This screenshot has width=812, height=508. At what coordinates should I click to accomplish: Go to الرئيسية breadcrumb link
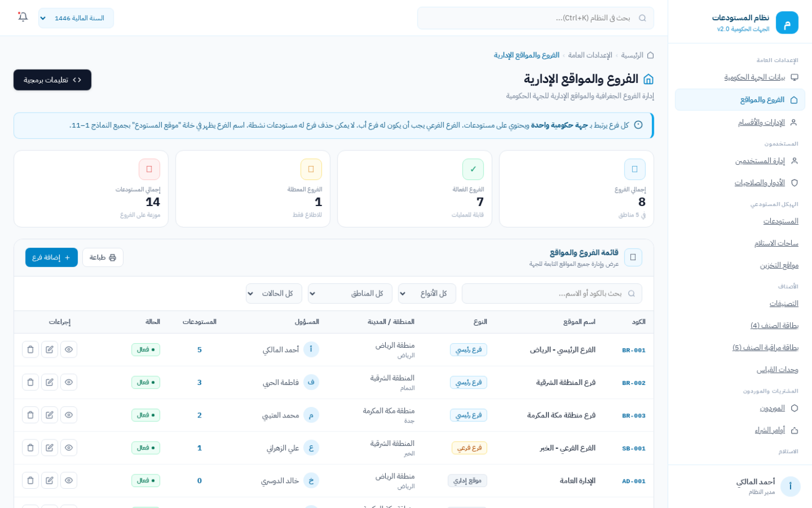[632, 55]
